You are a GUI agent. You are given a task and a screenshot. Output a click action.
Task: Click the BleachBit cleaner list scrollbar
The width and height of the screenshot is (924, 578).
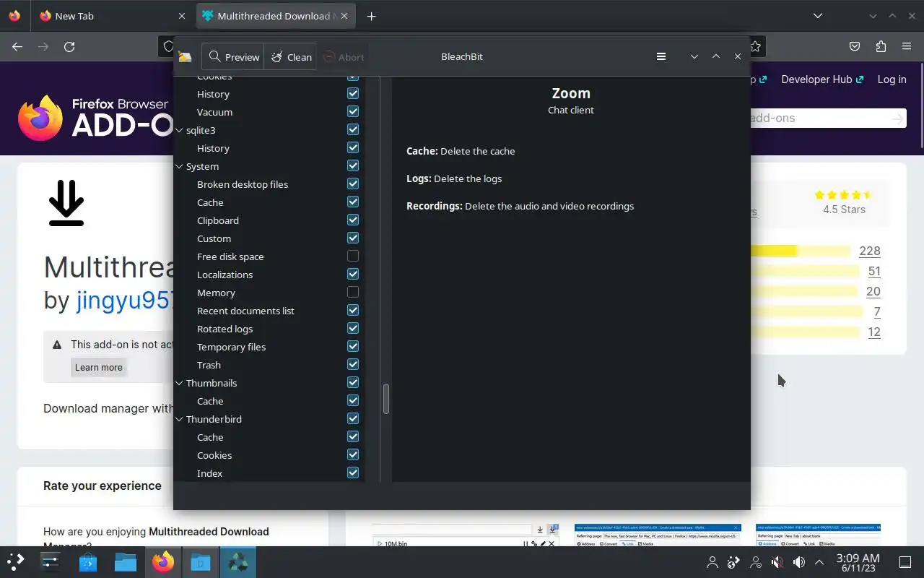(386, 398)
